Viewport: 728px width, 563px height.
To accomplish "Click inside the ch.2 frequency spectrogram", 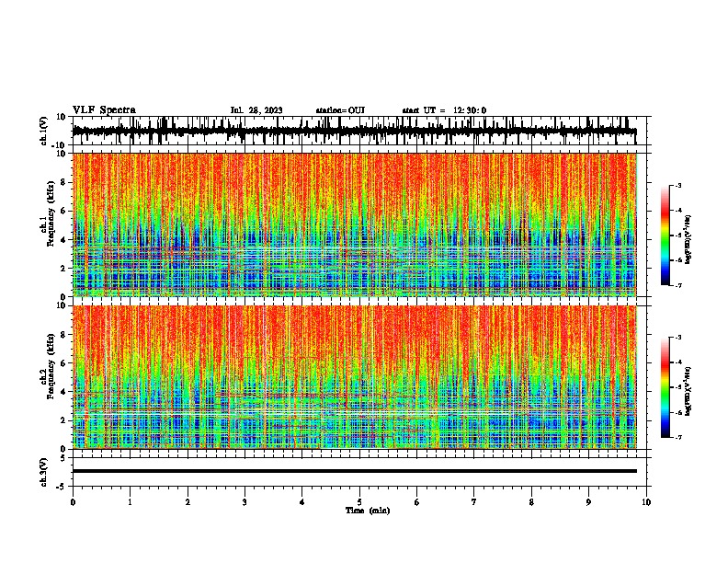I will pyautogui.click(x=354, y=377).
